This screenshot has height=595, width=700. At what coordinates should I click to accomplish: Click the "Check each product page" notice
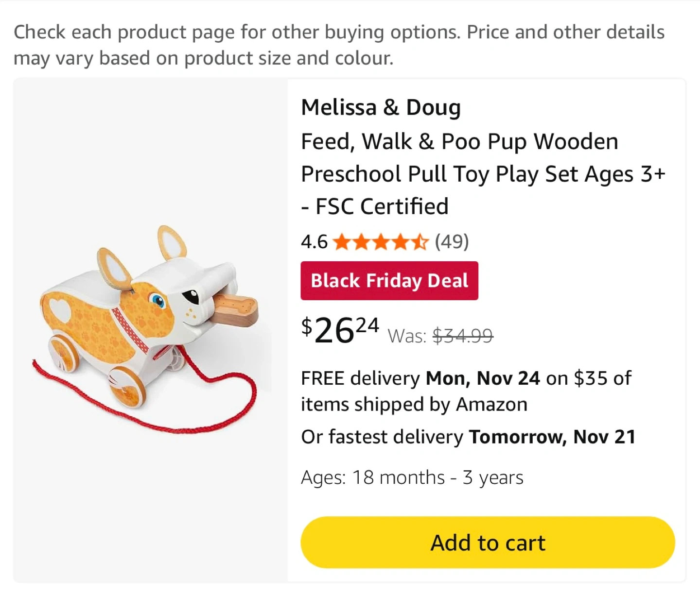[x=339, y=45]
